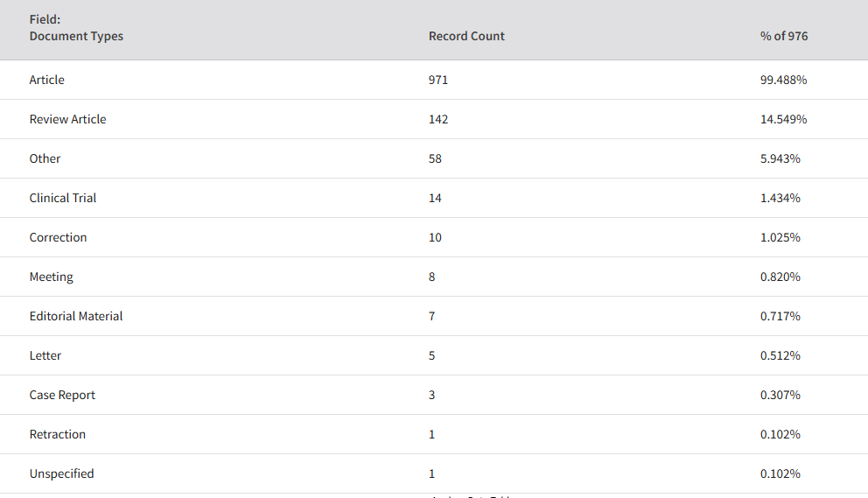Image resolution: width=868 pixels, height=498 pixels.
Task: Click the Clinical Trial entry
Action: 62,198
